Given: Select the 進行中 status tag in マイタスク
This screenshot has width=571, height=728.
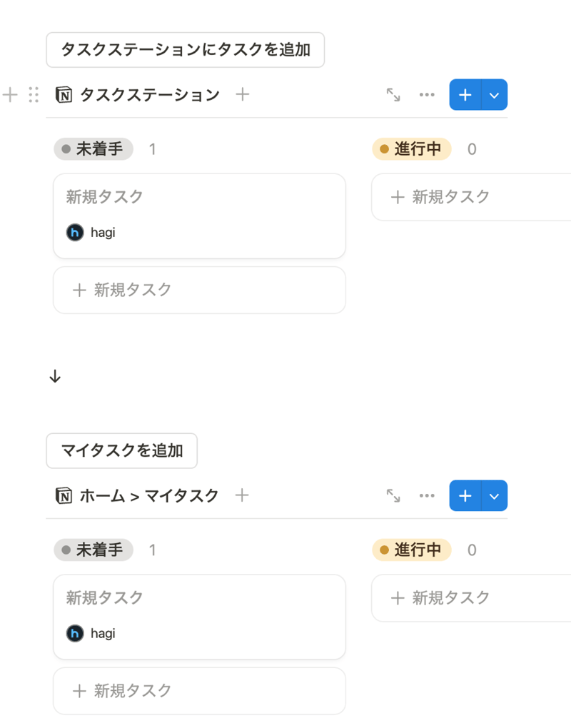Looking at the screenshot, I should (412, 550).
